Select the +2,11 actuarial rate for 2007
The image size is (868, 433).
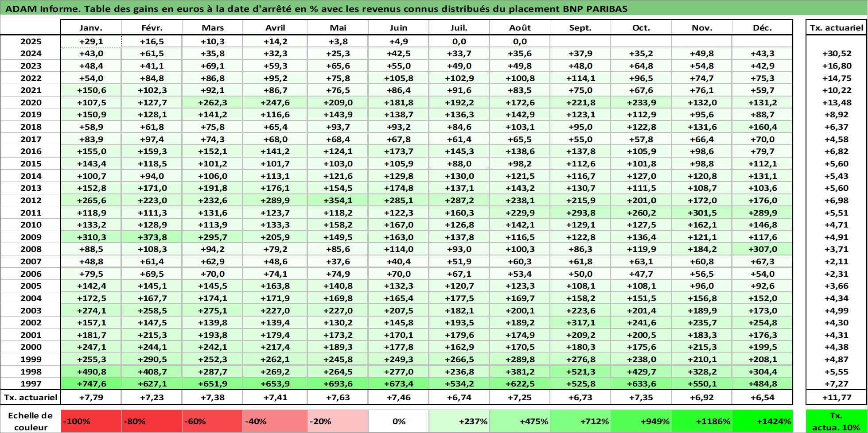(837, 262)
